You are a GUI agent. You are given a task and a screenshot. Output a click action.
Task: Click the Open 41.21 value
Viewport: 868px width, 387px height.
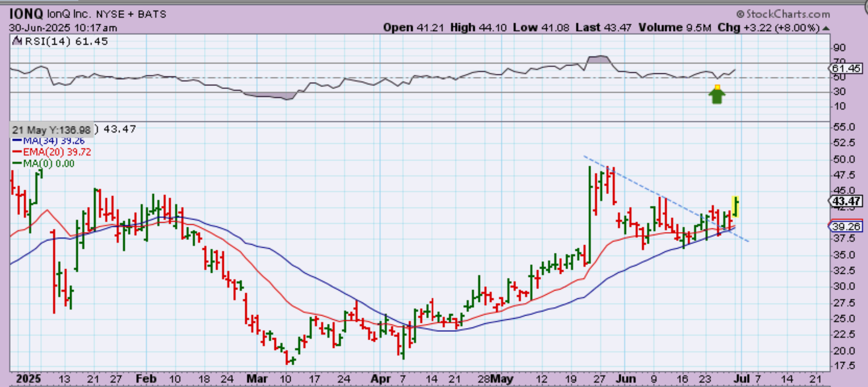click(x=413, y=27)
